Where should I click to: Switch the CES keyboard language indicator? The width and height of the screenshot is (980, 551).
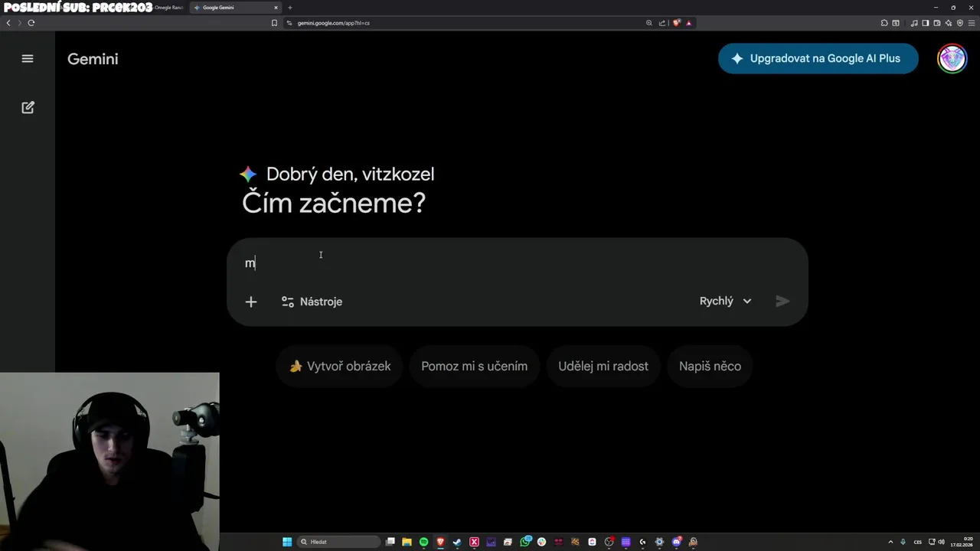[918, 542]
